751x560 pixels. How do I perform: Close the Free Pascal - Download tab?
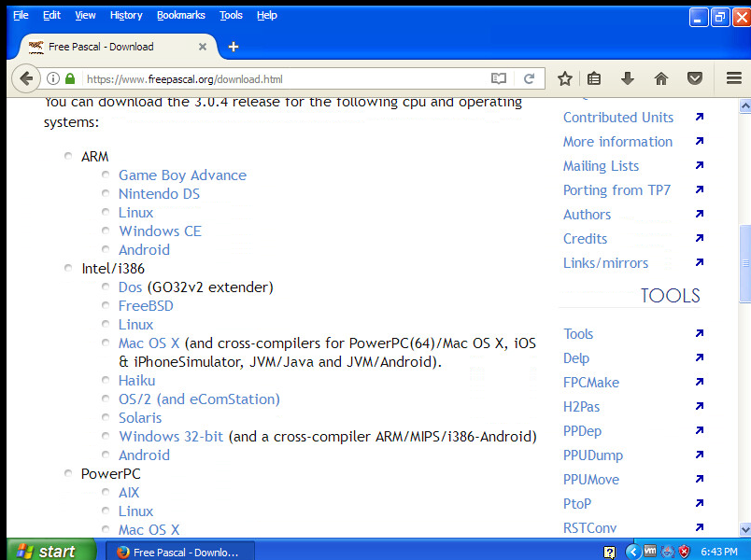(x=203, y=47)
